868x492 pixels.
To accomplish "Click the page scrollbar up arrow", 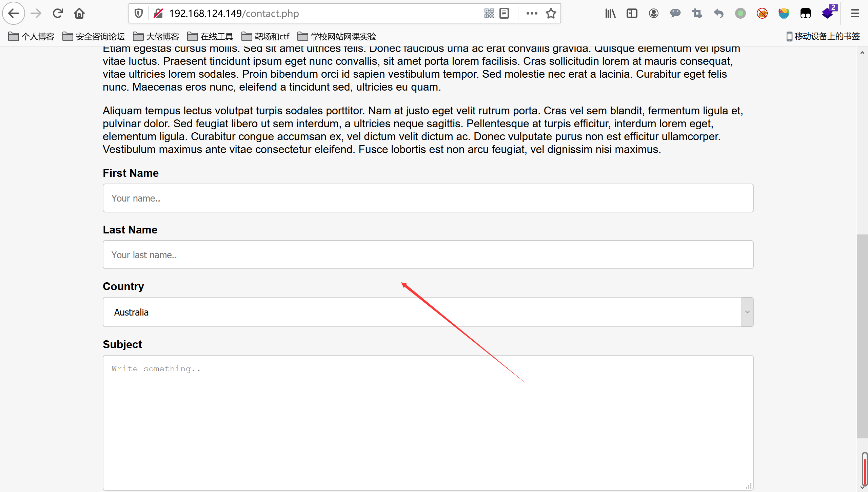I will coord(862,53).
